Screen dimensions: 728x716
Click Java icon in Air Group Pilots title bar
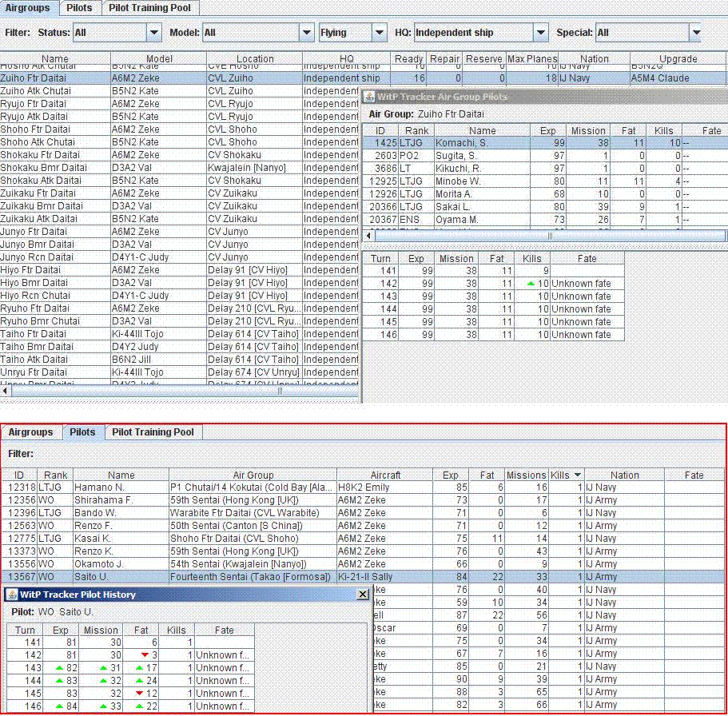369,97
